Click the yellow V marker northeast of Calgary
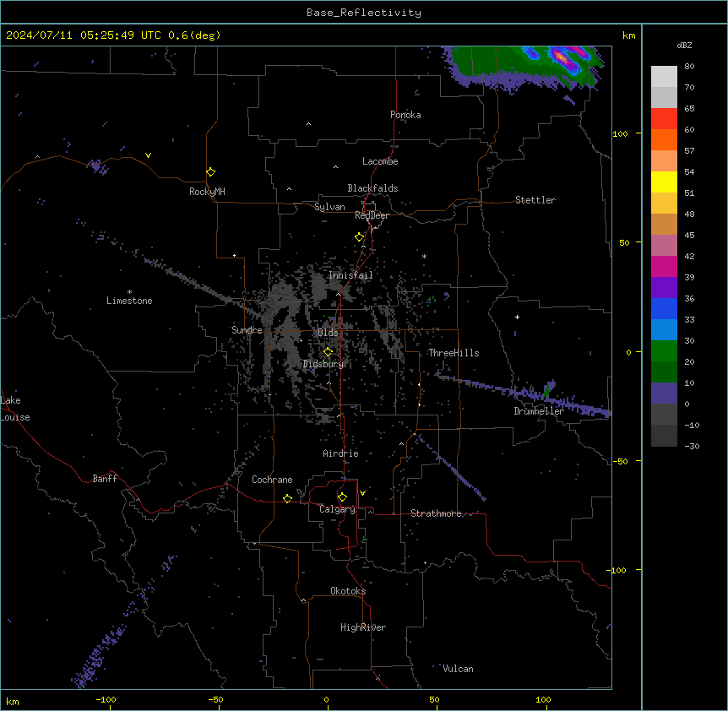The width and height of the screenshot is (728, 711). 362,493
